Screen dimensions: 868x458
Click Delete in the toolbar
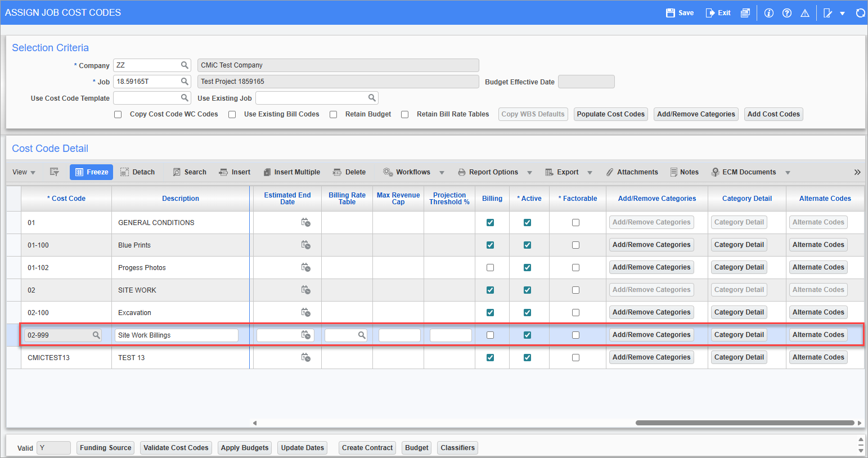pyautogui.click(x=349, y=172)
